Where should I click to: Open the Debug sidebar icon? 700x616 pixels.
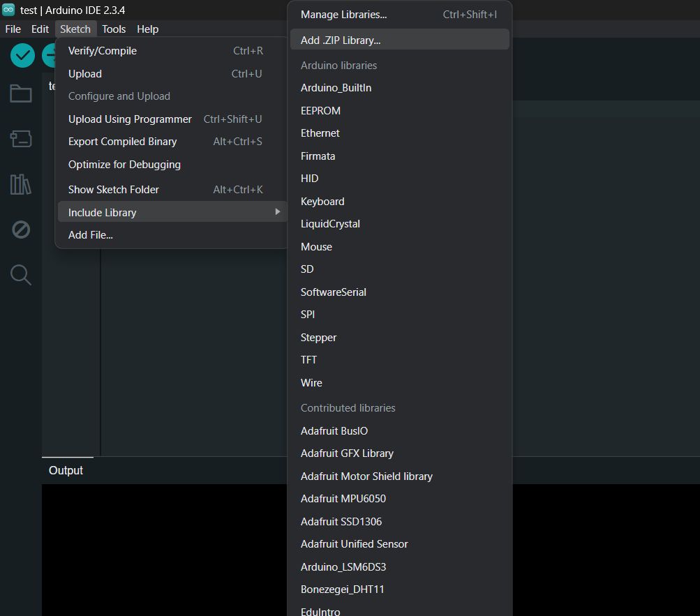(x=20, y=230)
